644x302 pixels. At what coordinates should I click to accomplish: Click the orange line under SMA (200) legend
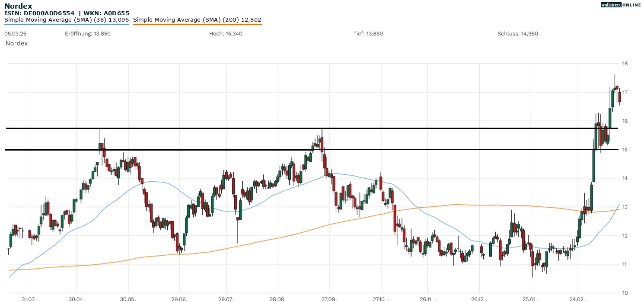[x=197, y=24]
